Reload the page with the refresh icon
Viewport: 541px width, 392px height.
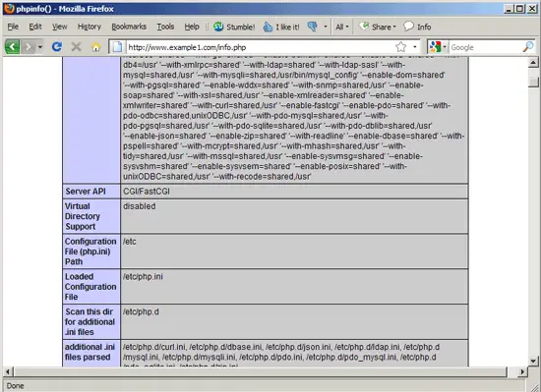point(57,46)
